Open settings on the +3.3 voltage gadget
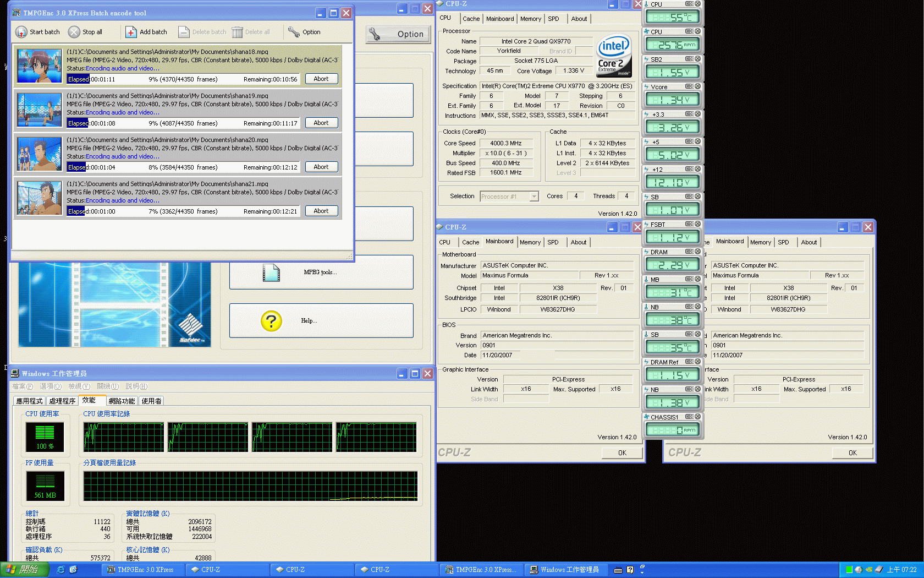924x578 pixels. 689,114
